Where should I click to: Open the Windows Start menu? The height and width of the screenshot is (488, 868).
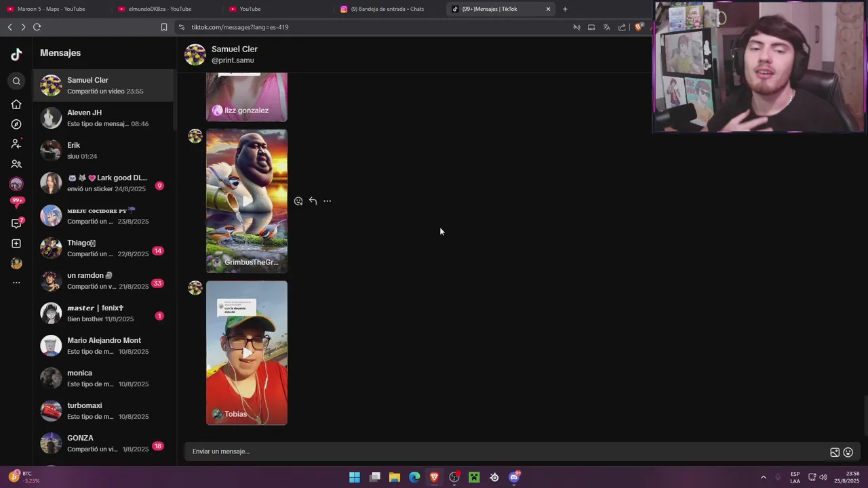click(x=355, y=477)
